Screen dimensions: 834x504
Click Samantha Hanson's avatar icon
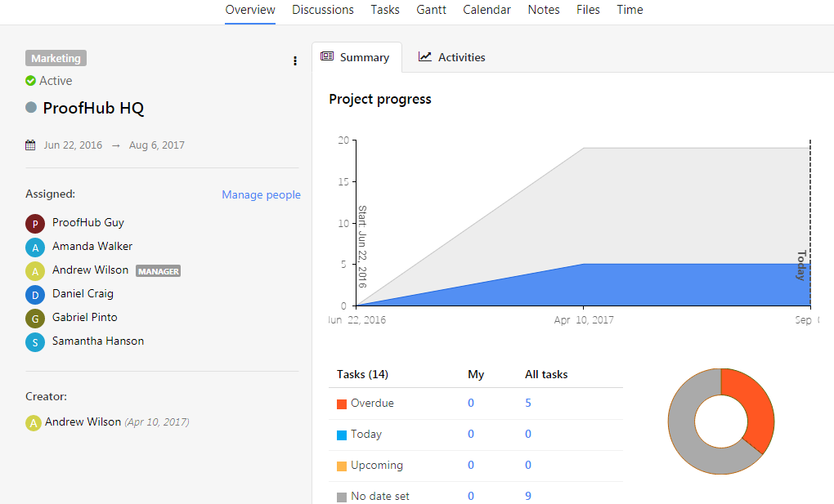click(x=34, y=341)
